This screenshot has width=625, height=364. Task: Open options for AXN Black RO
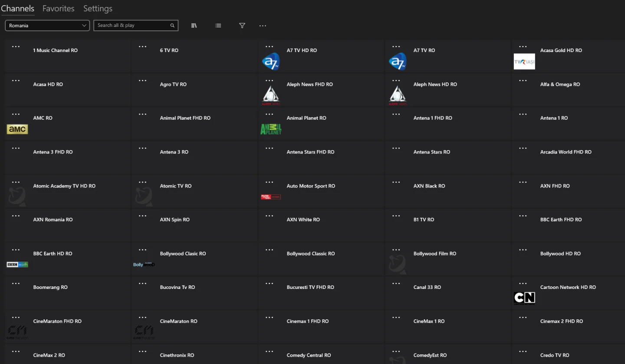(x=396, y=182)
